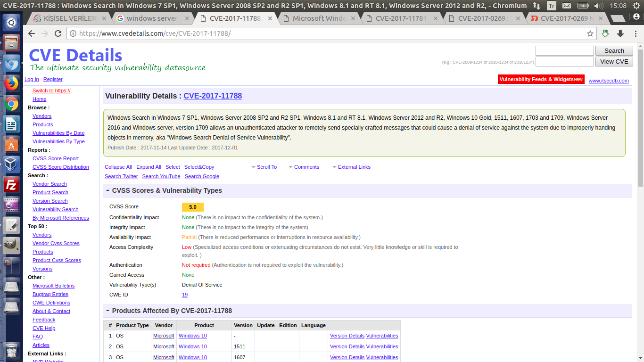This screenshot has height=362, width=644.
Task: Open the system gear menu in the top panel
Action: [636, 6]
